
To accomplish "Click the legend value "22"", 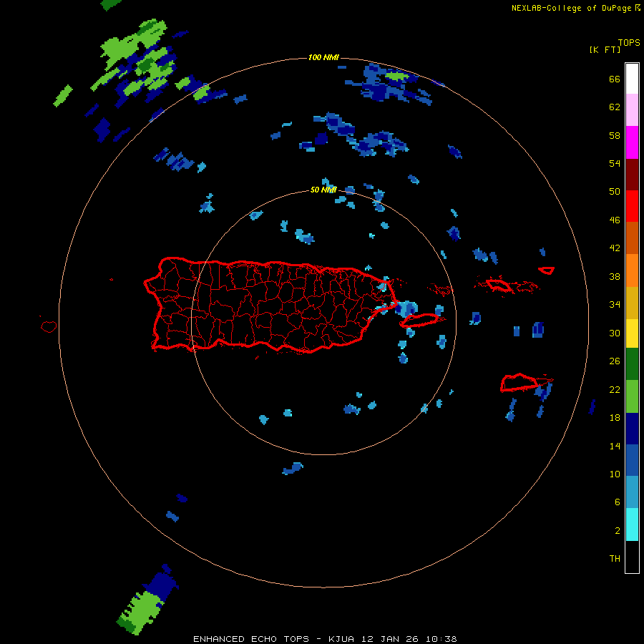I will [x=615, y=389].
